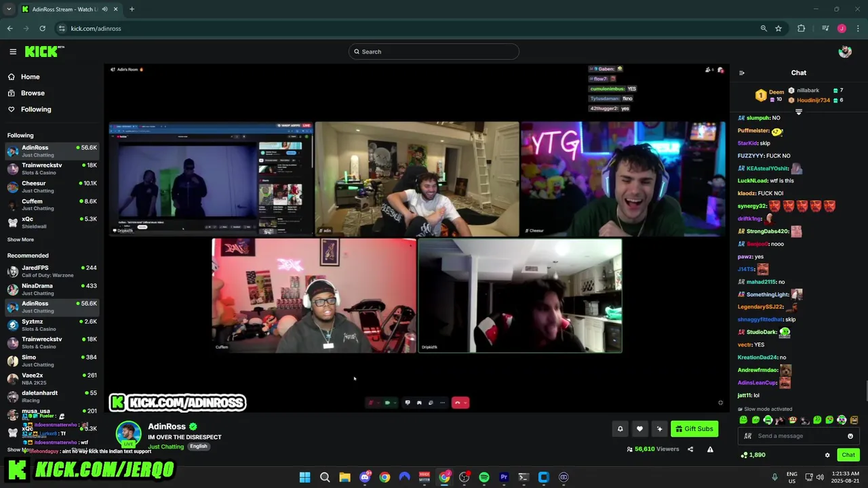Open OBS Studio from the taskbar
Image resolution: width=868 pixels, height=488 pixels.
tap(464, 477)
